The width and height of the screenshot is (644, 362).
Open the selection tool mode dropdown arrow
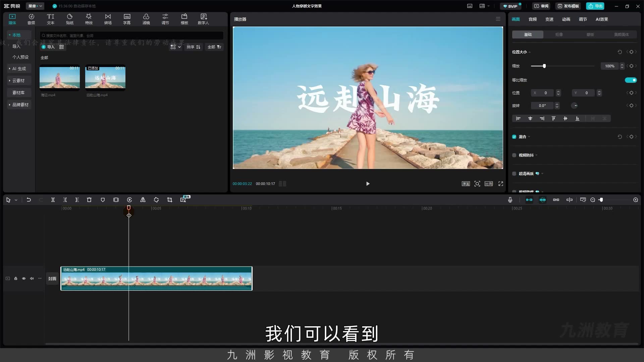pos(16,200)
